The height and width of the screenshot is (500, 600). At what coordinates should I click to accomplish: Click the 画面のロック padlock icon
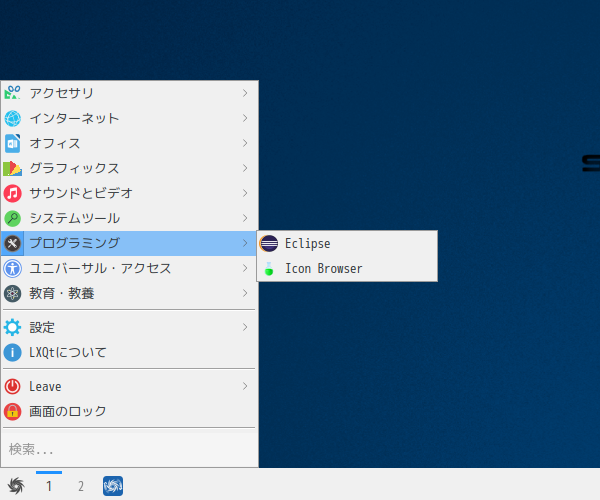click(x=13, y=412)
